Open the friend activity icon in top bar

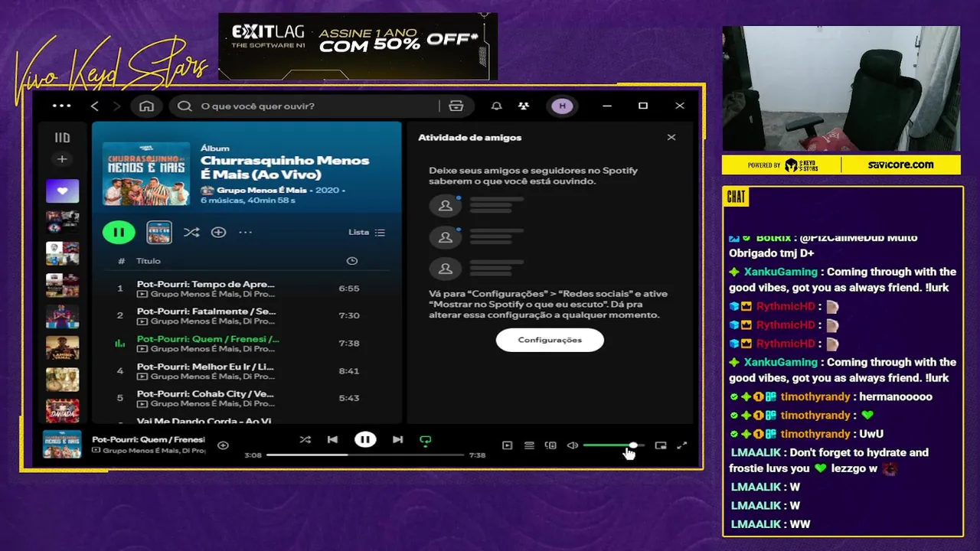[x=523, y=106]
